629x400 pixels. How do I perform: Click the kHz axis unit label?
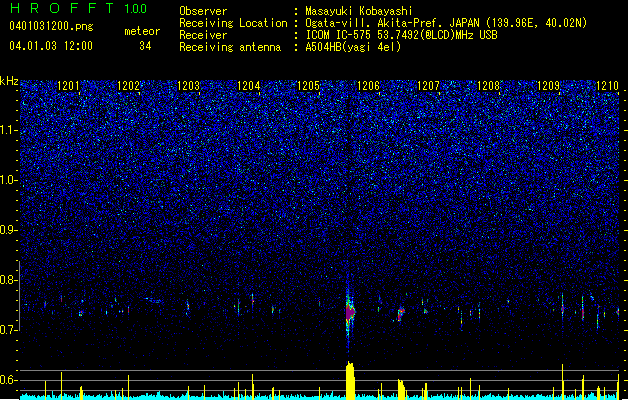9,81
